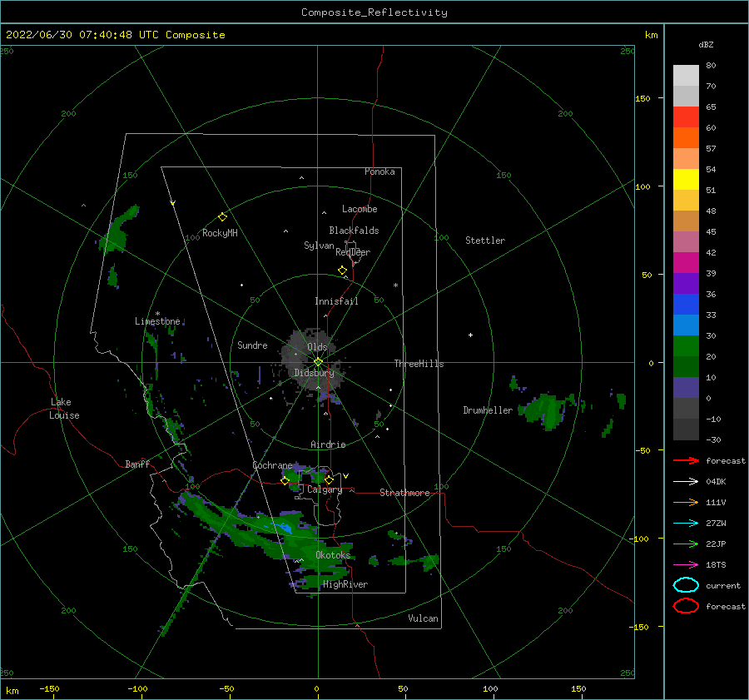749x700 pixels.
Task: Click the yellow diamond at radar center
Action: tap(318, 362)
